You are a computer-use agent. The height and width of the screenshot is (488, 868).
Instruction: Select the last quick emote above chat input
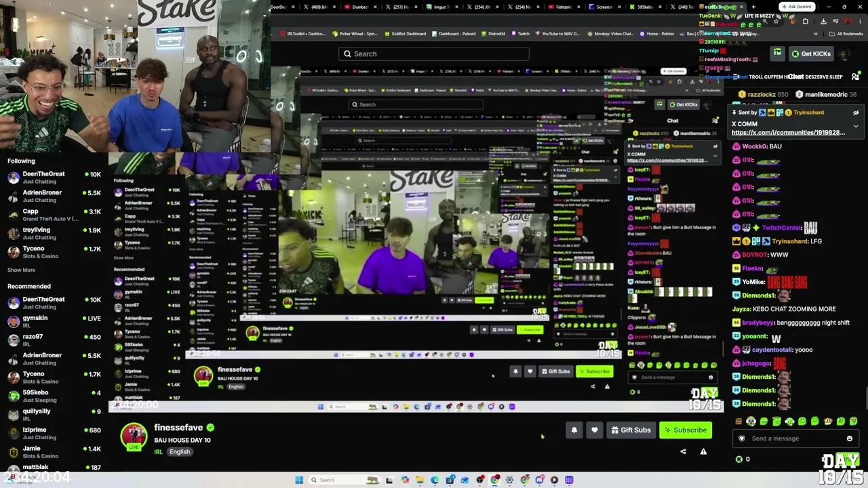(x=853, y=422)
